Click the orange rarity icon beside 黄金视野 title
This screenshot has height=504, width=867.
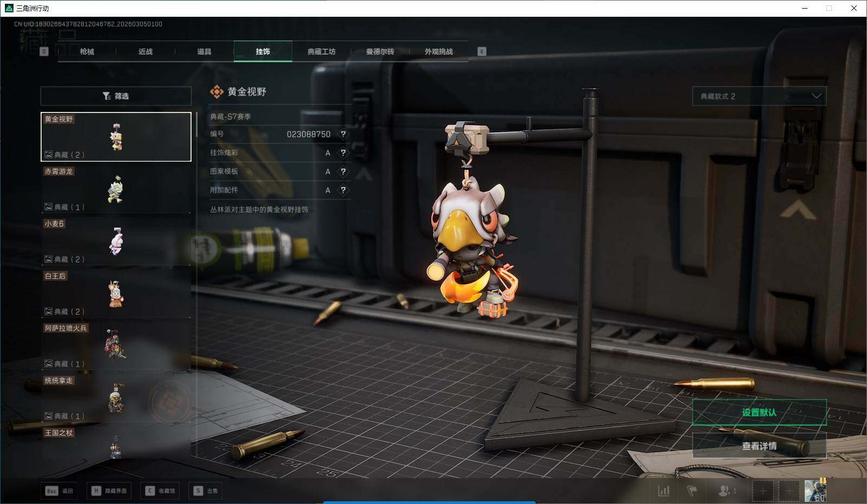click(216, 92)
